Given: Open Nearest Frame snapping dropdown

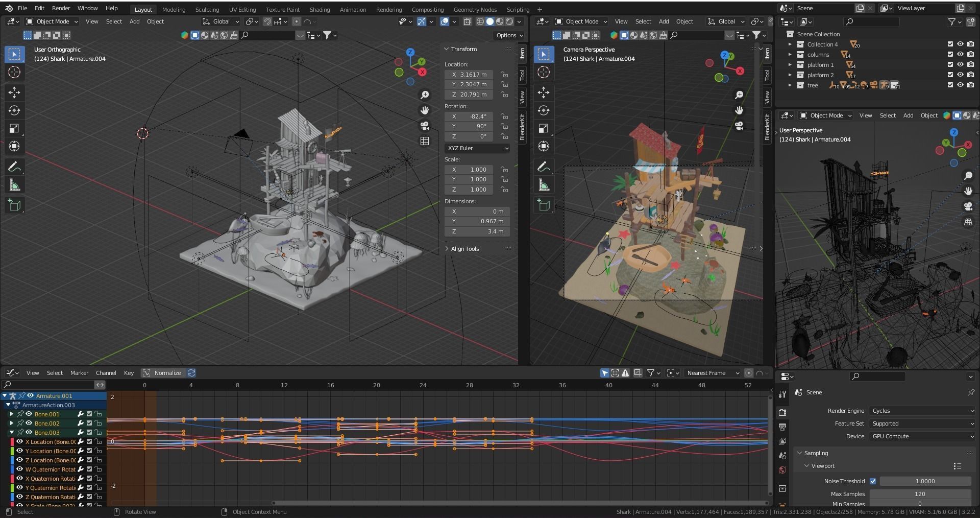Looking at the screenshot, I should pyautogui.click(x=713, y=373).
